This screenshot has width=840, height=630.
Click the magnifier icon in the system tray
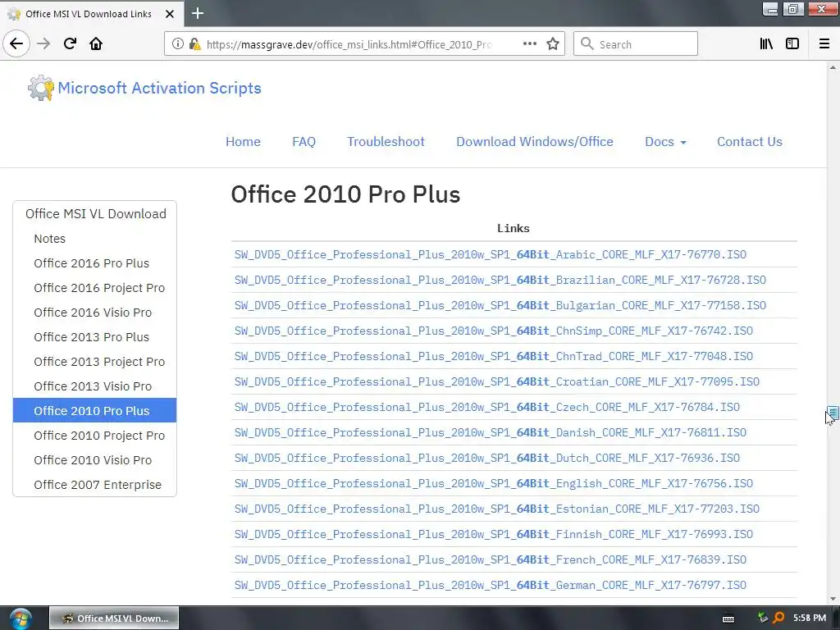click(778, 618)
